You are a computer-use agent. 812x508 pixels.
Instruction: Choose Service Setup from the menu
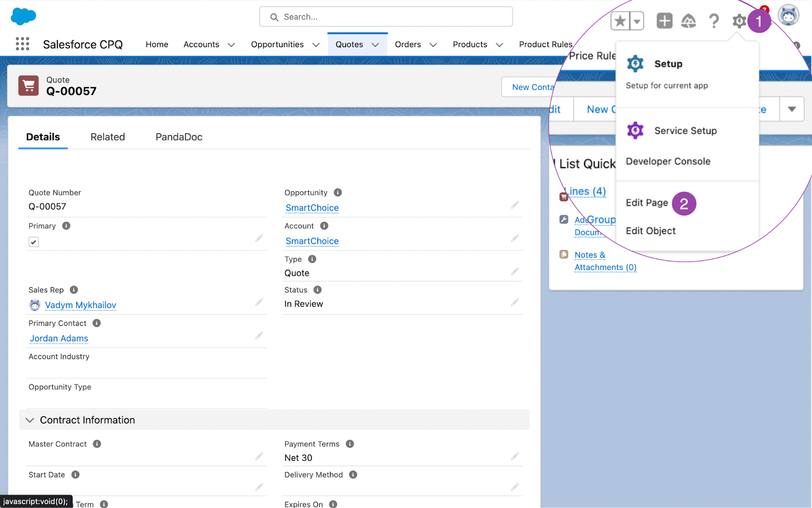click(x=686, y=131)
